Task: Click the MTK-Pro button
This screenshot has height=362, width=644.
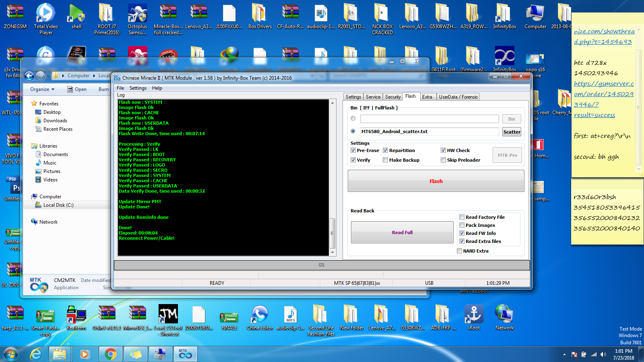Action: (x=508, y=155)
